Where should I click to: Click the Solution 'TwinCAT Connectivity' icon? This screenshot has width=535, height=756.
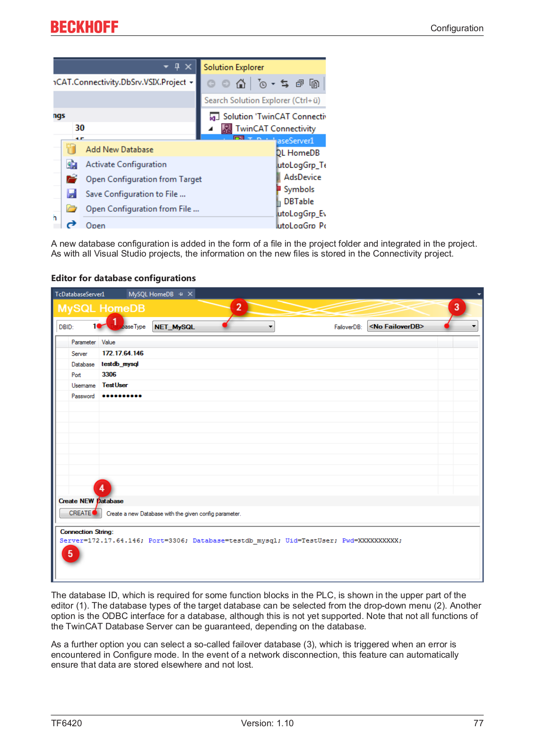[215, 116]
